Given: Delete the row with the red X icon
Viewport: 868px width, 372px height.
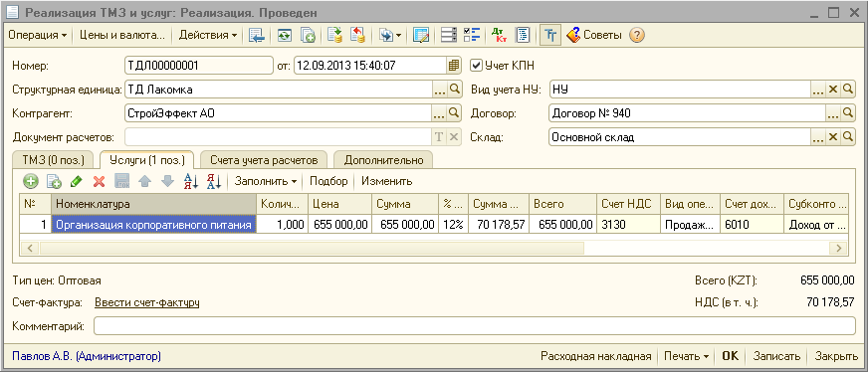Looking at the screenshot, I should point(100,181).
